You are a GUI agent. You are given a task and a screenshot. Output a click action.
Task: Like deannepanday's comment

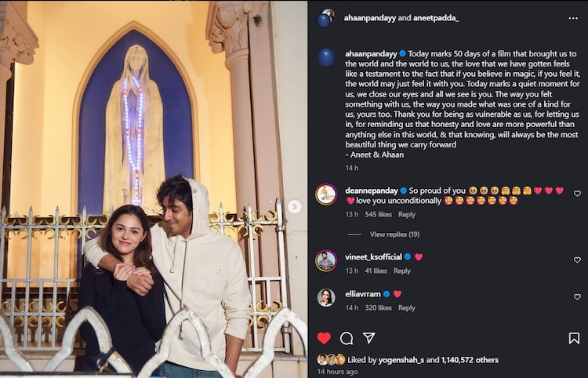[x=577, y=194]
